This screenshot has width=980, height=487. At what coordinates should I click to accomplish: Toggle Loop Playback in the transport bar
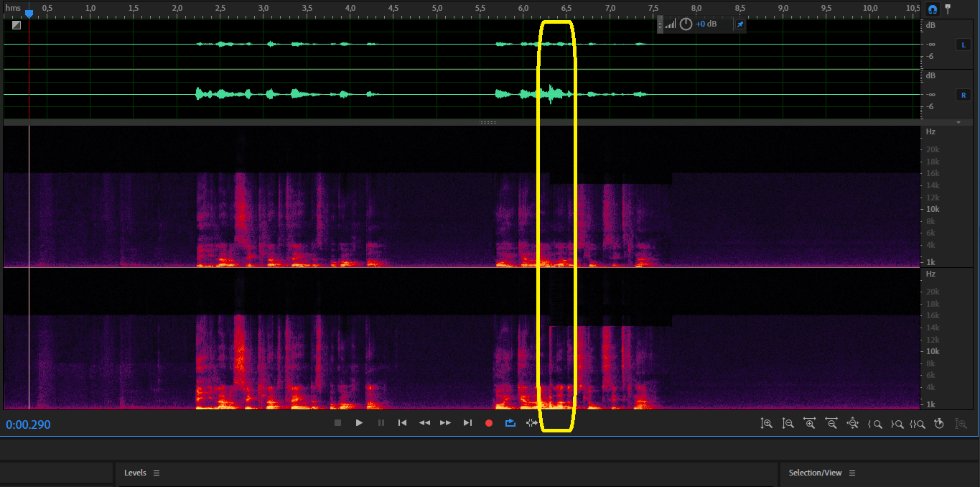[x=510, y=423]
